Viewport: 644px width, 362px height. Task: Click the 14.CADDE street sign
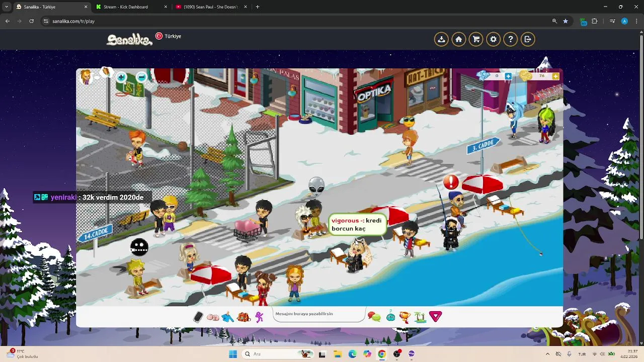(x=96, y=233)
